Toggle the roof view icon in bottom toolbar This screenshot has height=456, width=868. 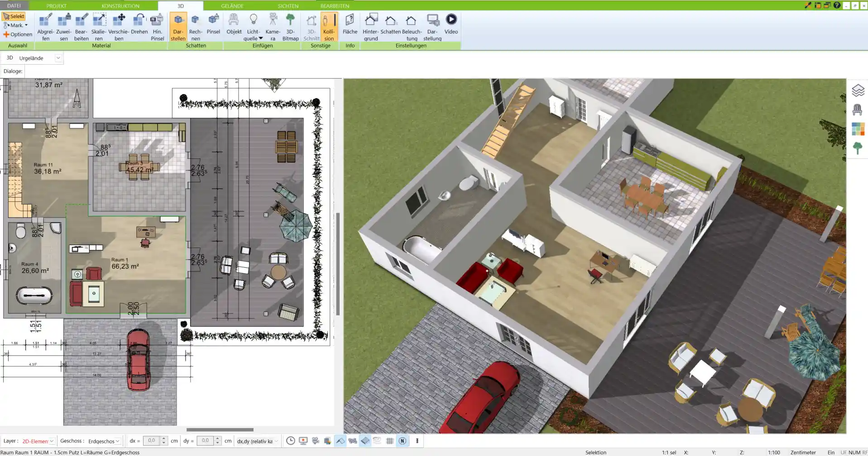340,441
